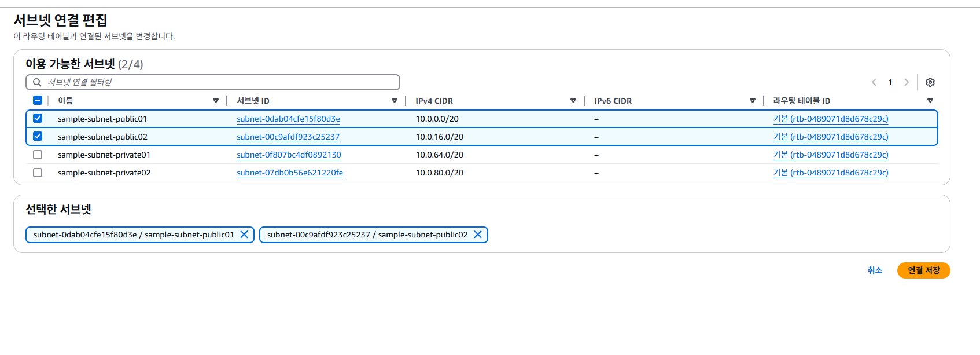Focus the 서브넷 연결 필터링 search field

click(x=220, y=82)
